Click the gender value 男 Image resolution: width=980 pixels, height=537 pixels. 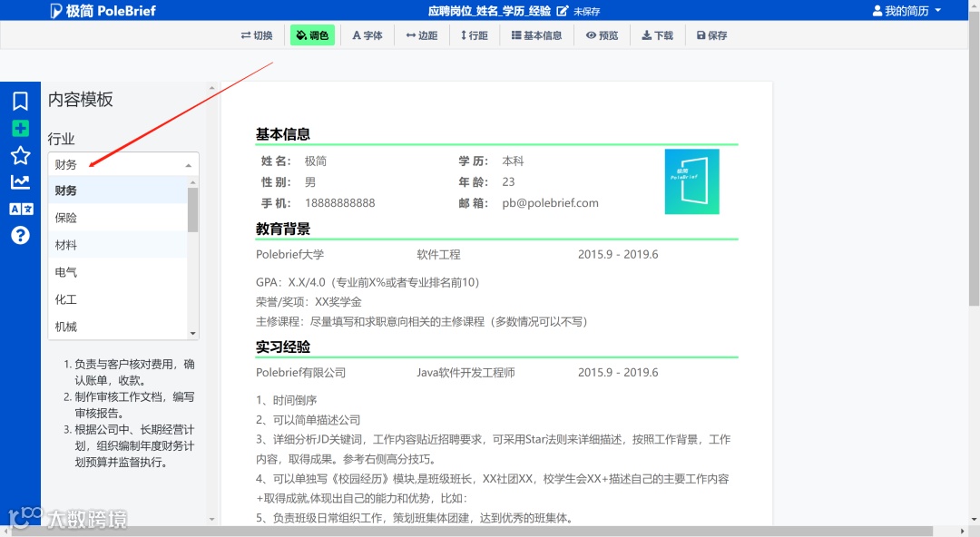310,182
